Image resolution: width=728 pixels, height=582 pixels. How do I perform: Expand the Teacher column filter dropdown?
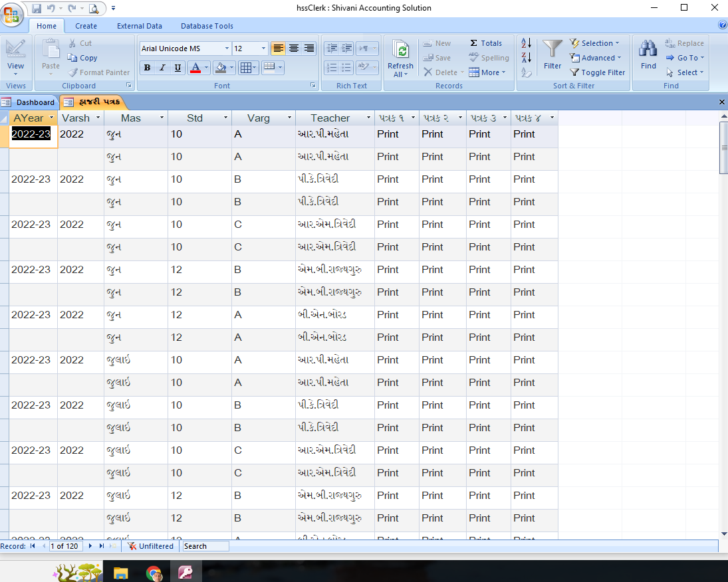(x=368, y=118)
